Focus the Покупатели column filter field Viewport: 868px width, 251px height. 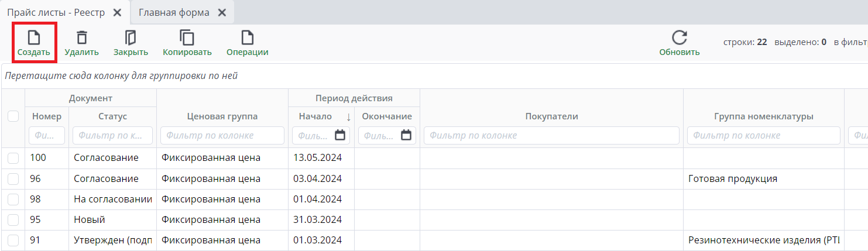(551, 136)
